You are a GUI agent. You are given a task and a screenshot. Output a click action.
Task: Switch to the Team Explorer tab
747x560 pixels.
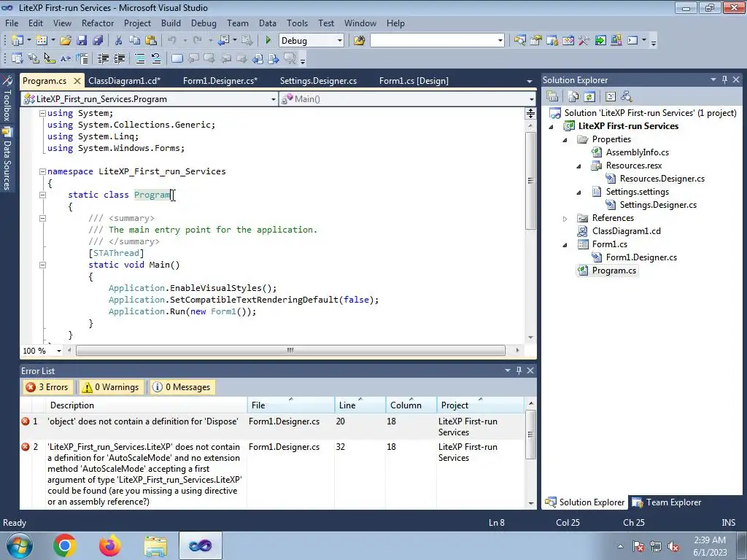(667, 502)
